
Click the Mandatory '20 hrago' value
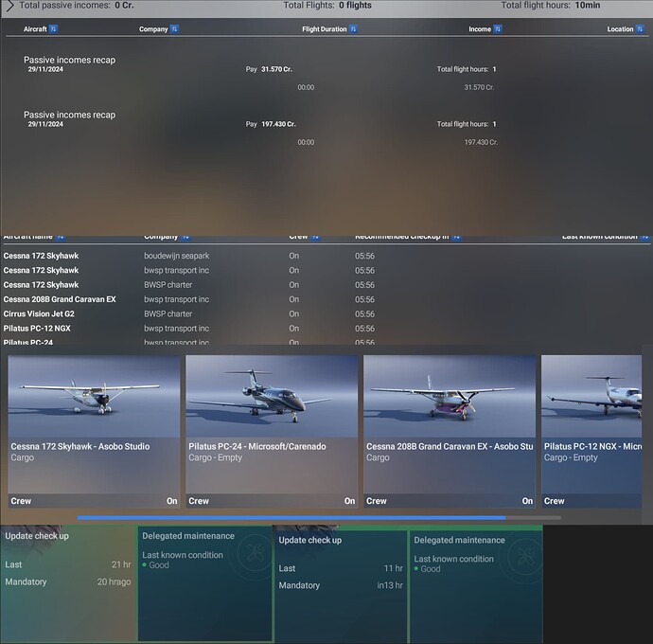[115, 581]
